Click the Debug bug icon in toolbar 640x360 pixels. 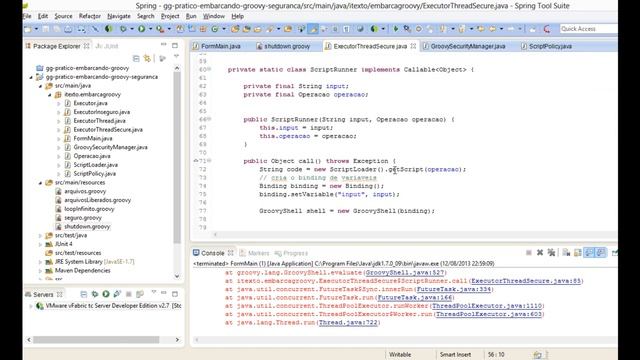click(123, 29)
